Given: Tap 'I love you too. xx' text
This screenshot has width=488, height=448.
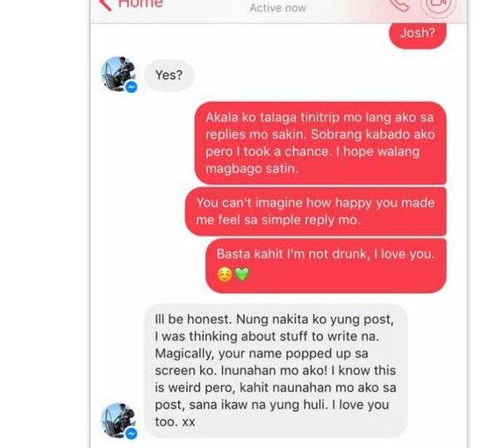Looking at the screenshot, I should [x=272, y=413].
